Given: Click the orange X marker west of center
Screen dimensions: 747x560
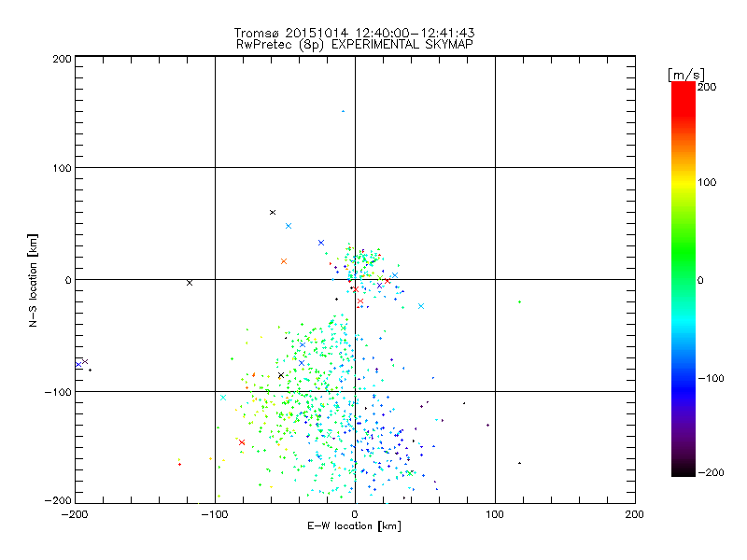Looking at the screenshot, I should click(284, 261).
